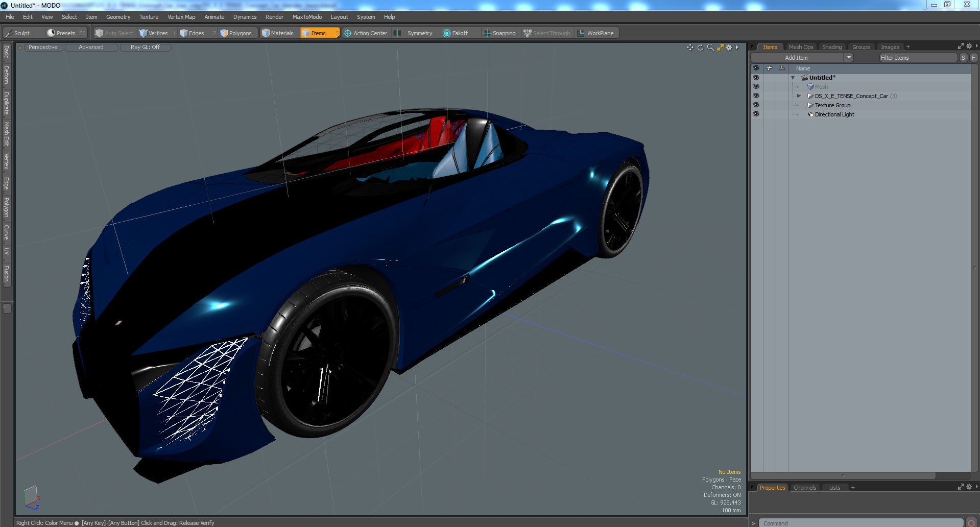The width and height of the screenshot is (980, 527).
Task: Open the Presets browser
Action: pos(66,33)
